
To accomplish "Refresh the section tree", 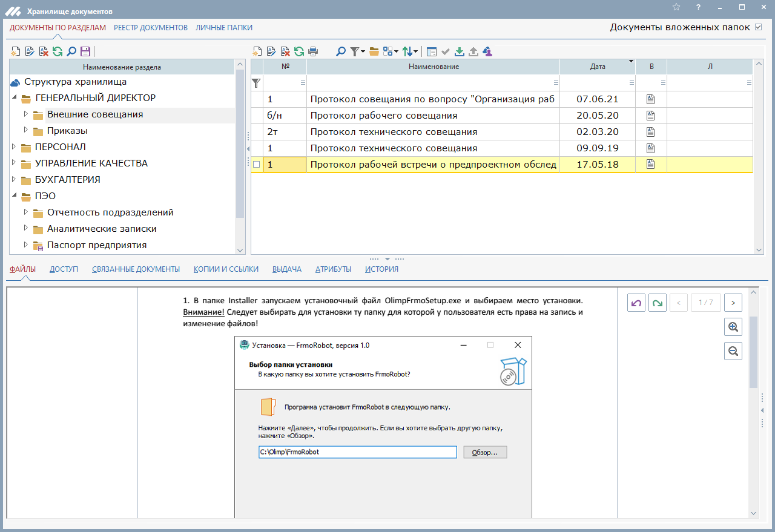I will click(x=58, y=51).
